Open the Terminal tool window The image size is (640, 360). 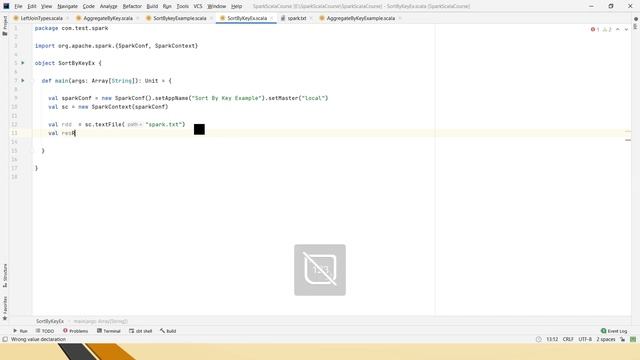click(x=109, y=331)
